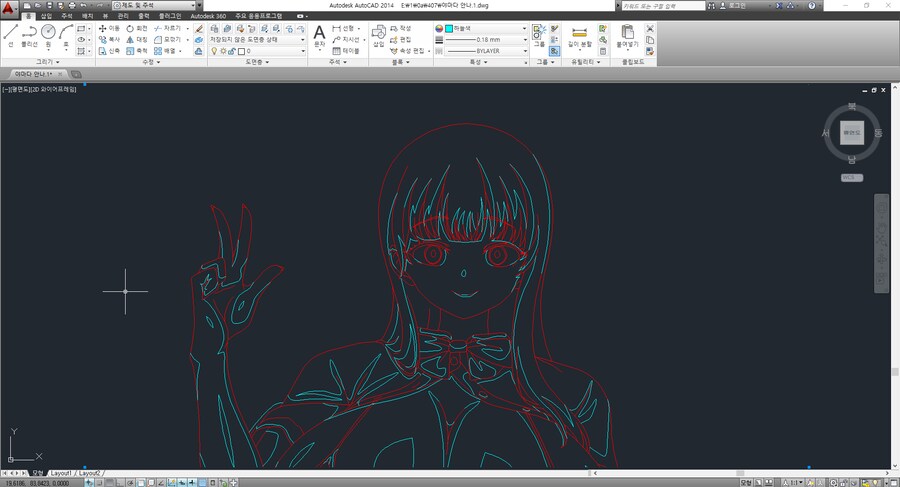Viewport: 900px width, 487px height.
Task: Click the Measure (길이 분할) tool
Action: (580, 36)
